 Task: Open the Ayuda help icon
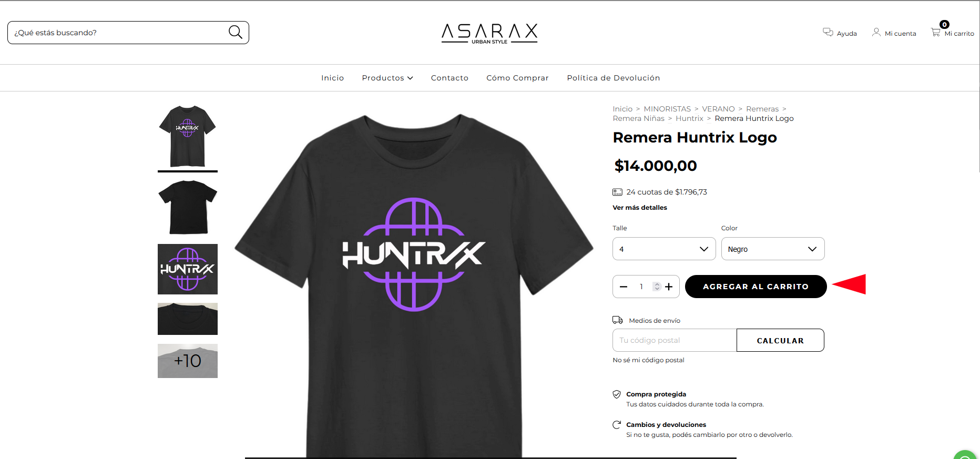(828, 32)
